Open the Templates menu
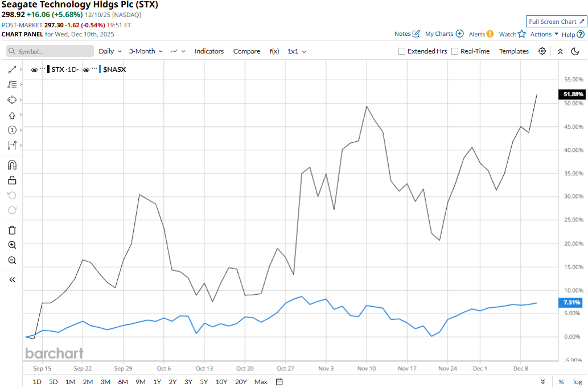This screenshot has width=588, height=387. pos(514,51)
